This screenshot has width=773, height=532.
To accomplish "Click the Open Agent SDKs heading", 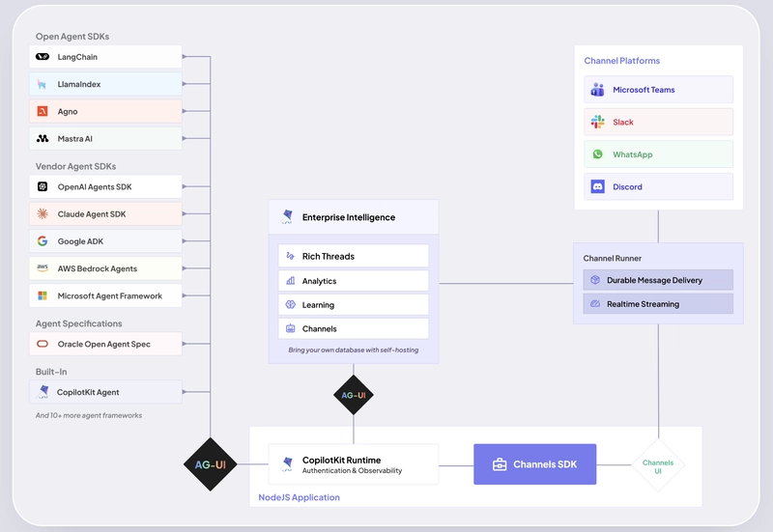I will (72, 37).
